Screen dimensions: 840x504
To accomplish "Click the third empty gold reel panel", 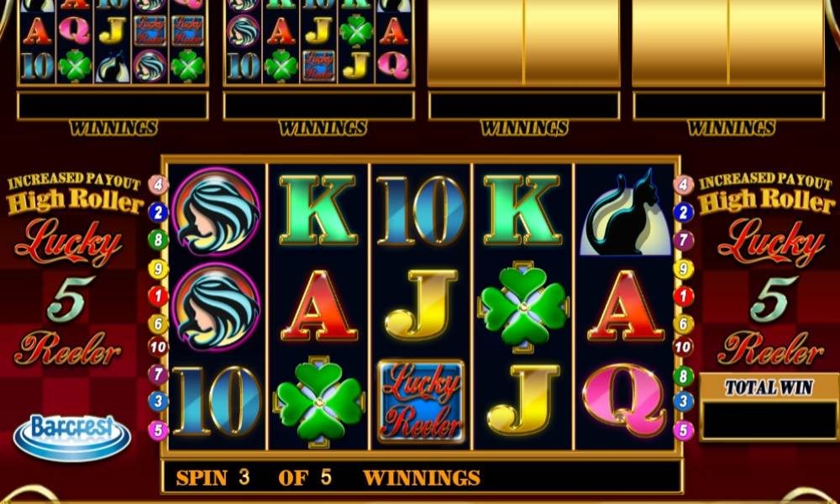I will coord(524,42).
